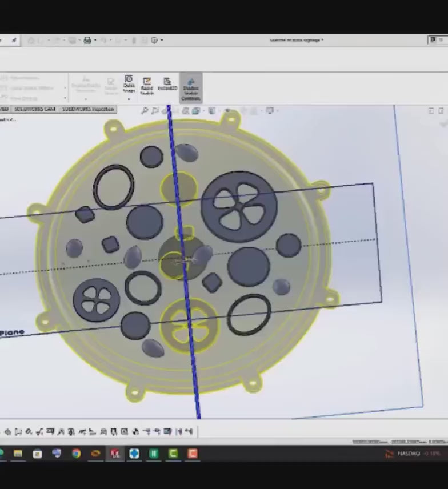Select the Plane label at left edge
This screenshot has height=489, width=448.
(x=12, y=332)
